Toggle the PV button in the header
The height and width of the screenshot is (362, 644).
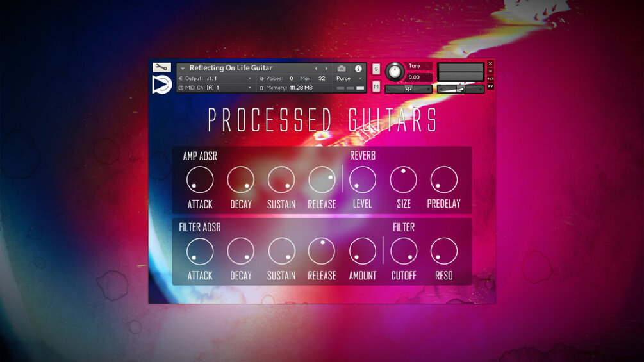(x=490, y=86)
